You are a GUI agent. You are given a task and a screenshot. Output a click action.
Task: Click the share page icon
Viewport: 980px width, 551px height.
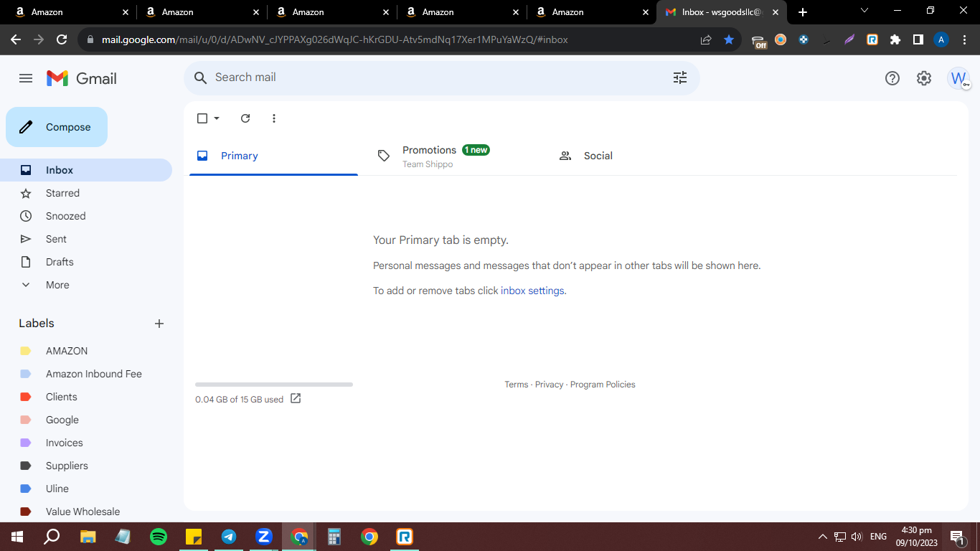point(706,39)
